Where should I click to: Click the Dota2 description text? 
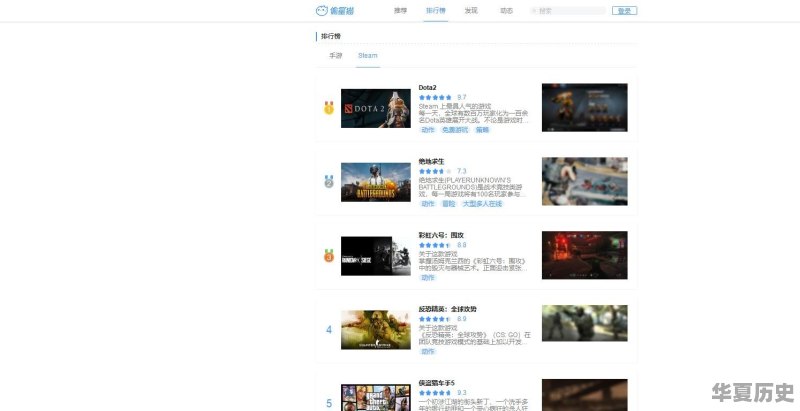474,113
